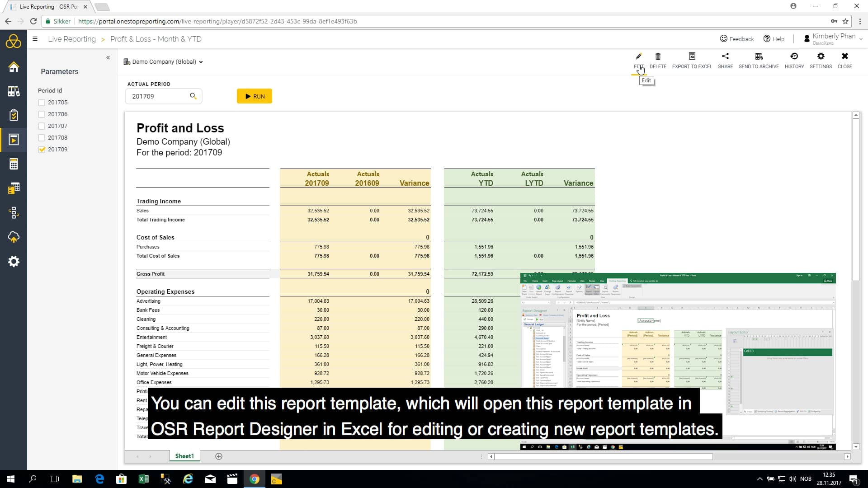The width and height of the screenshot is (868, 488).
Task: Click the RUN button
Action: (254, 96)
